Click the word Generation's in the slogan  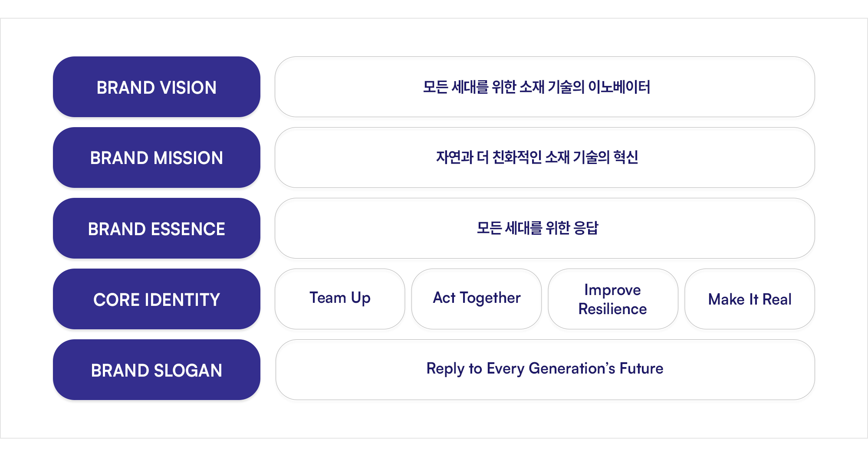572,368
